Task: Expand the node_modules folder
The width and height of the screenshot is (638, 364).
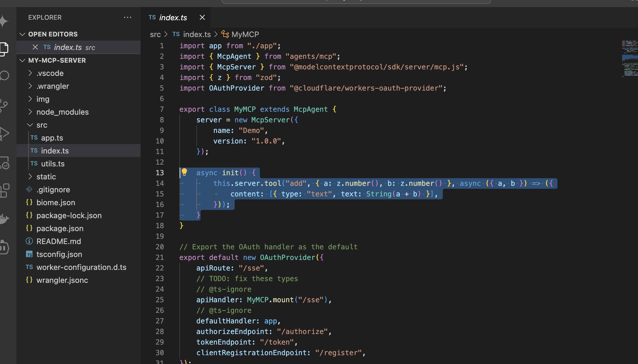Action: [62, 112]
